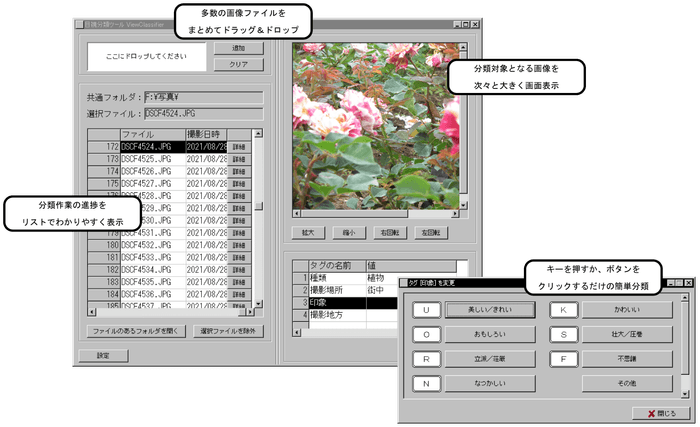Image resolution: width=700 pixels, height=427 pixels.
Task: Click the U key box
Action: (426, 310)
